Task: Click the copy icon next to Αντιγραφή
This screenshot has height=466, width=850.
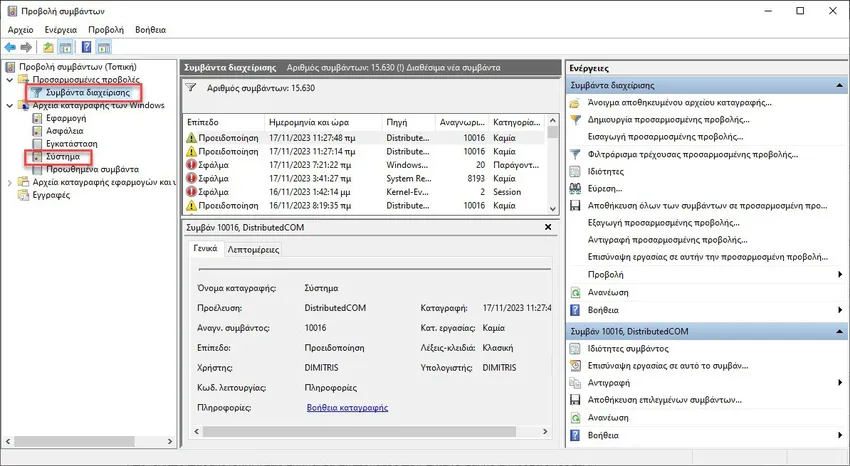Action: pyautogui.click(x=576, y=383)
